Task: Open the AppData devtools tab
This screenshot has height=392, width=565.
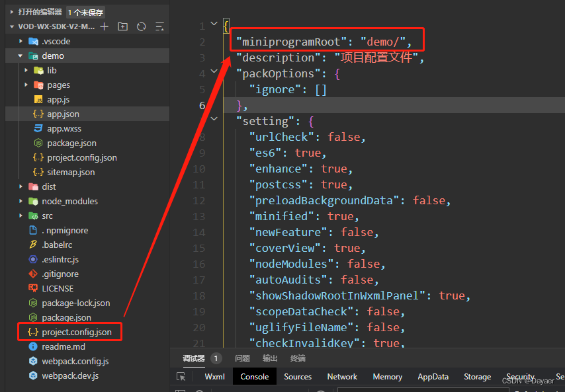Action: point(433,377)
